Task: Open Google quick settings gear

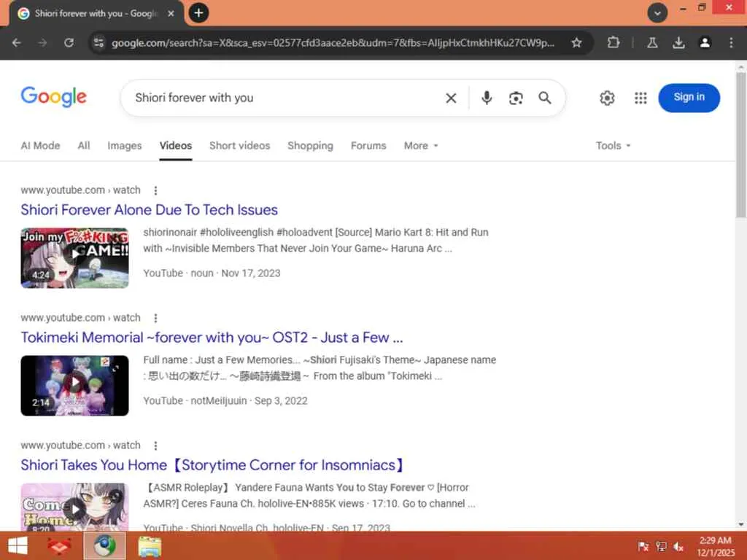Action: pos(607,98)
